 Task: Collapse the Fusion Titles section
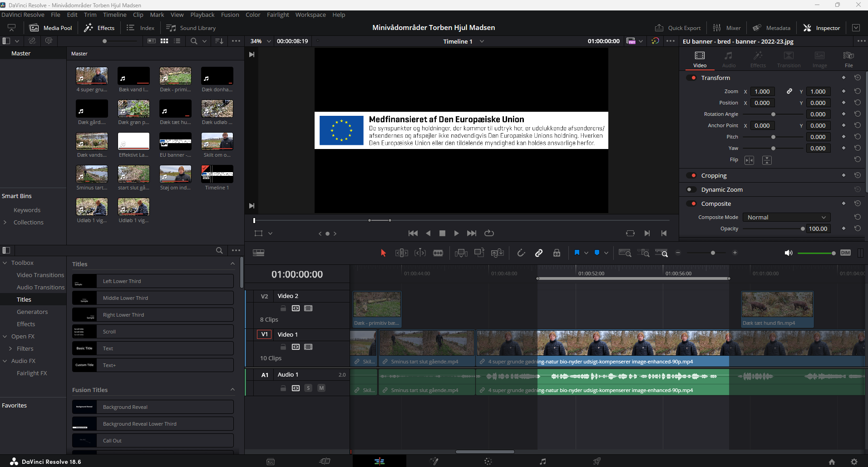pyautogui.click(x=232, y=390)
